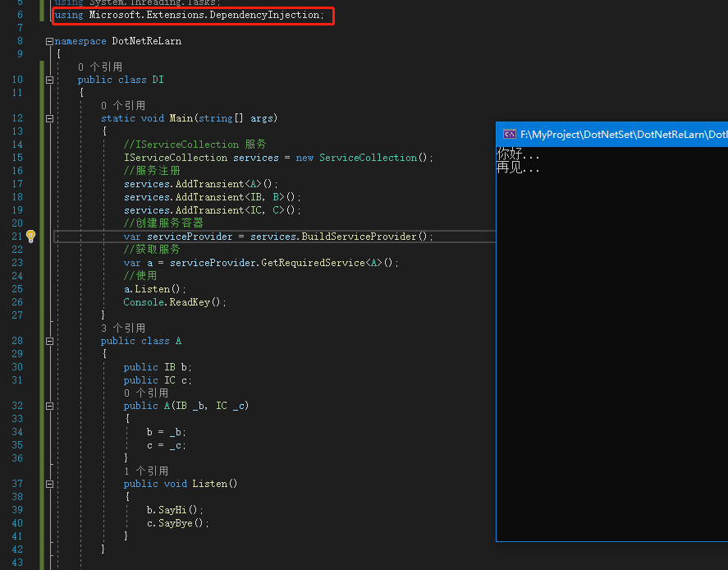Image resolution: width=728 pixels, height=570 pixels.
Task: Click '0 个引用' CodeLens above class DI
Action: click(x=99, y=67)
